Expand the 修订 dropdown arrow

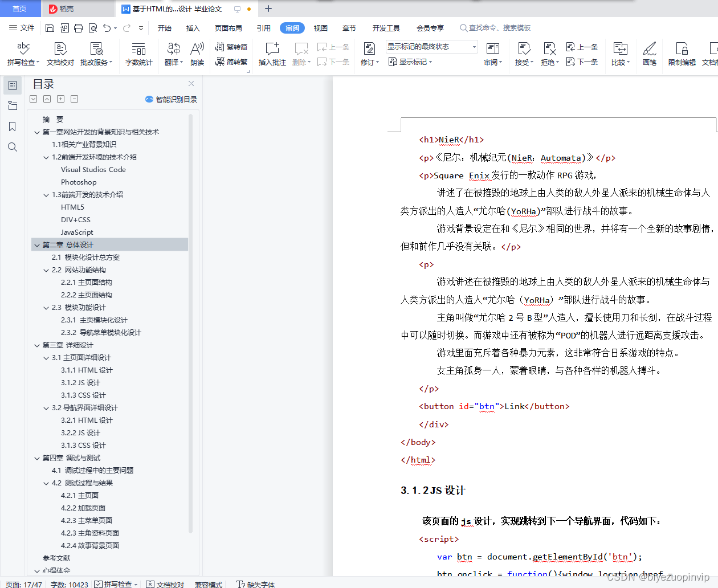point(377,63)
